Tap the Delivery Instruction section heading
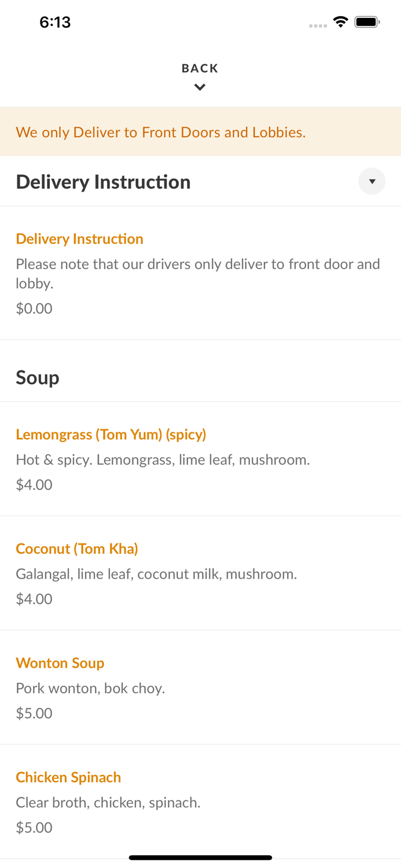 point(103,182)
